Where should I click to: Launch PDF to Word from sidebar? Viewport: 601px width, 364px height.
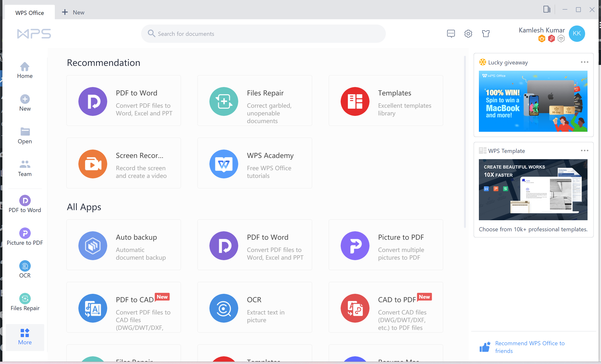pos(25,204)
